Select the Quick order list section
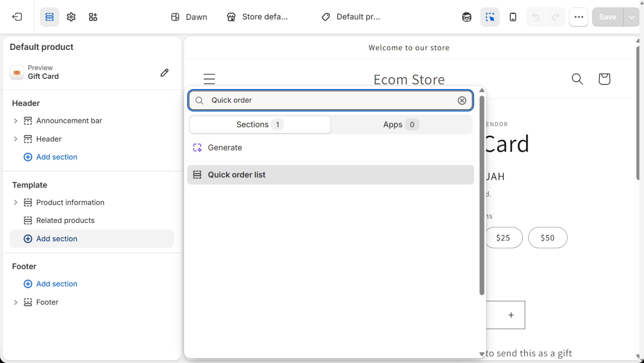The height and width of the screenshot is (363, 644). pyautogui.click(x=330, y=175)
